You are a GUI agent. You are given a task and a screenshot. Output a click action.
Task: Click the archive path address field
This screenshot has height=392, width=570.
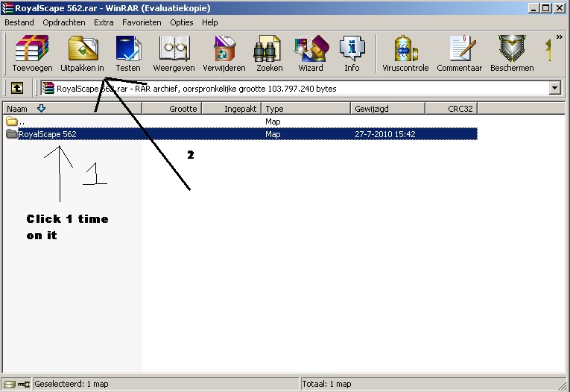[x=294, y=89]
